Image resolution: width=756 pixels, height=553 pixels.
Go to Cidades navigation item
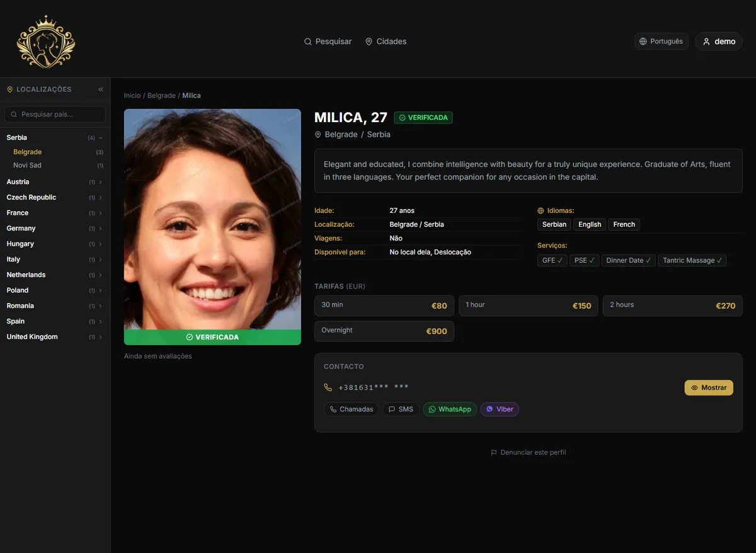(386, 42)
